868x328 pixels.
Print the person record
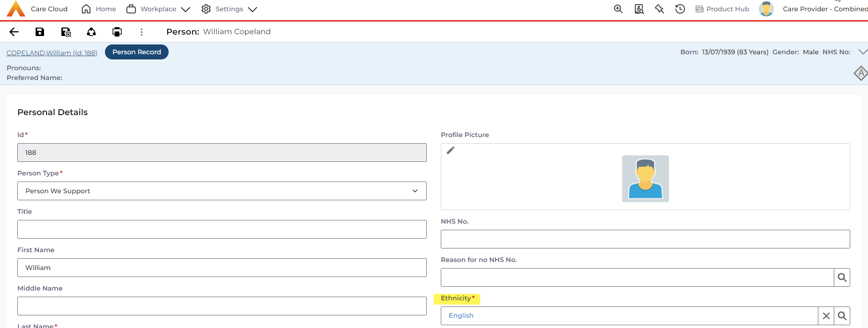117,32
